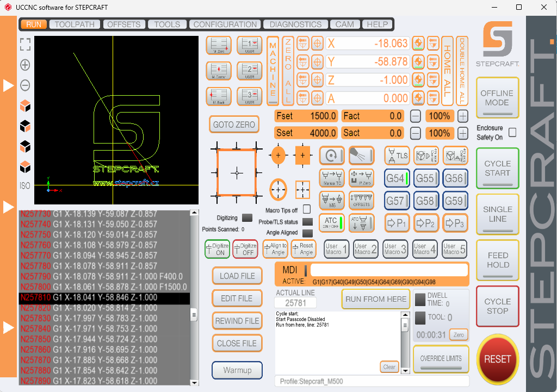This screenshot has height=392, width=557.
Task: Click G-code list scroll-down arrow
Action: coord(194,383)
